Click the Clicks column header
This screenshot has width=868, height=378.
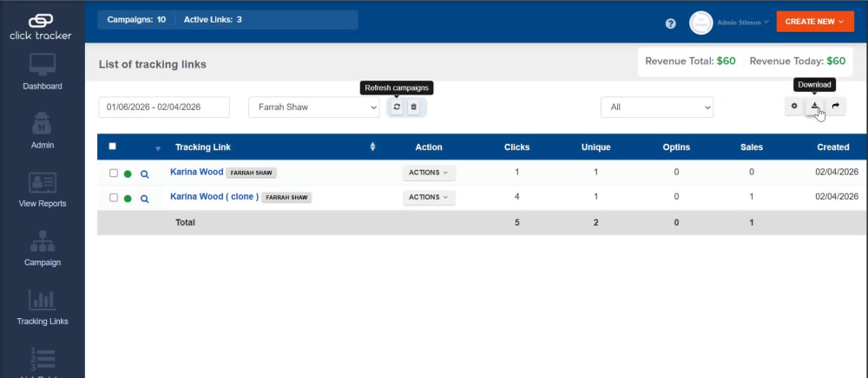pos(517,147)
